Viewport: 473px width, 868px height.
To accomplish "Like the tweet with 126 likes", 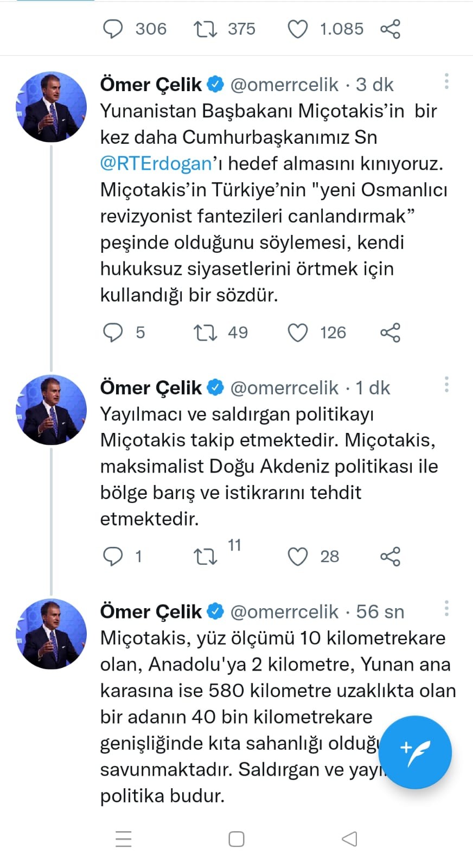I will tap(297, 332).
